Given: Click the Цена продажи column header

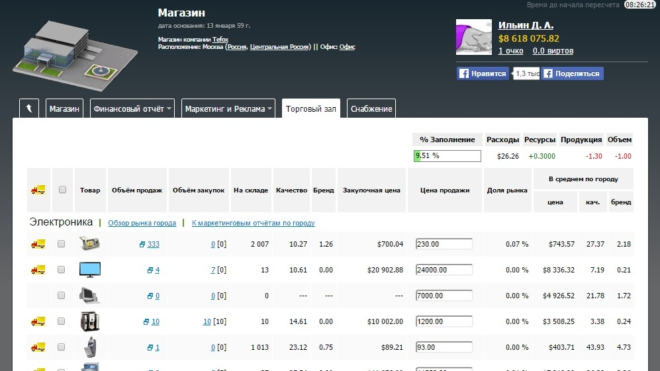Looking at the screenshot, I should [444, 190].
